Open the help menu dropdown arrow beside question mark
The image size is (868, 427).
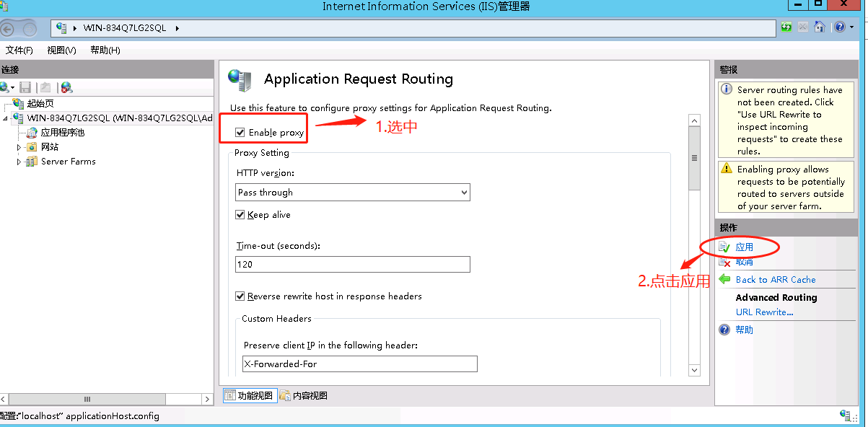point(850,27)
